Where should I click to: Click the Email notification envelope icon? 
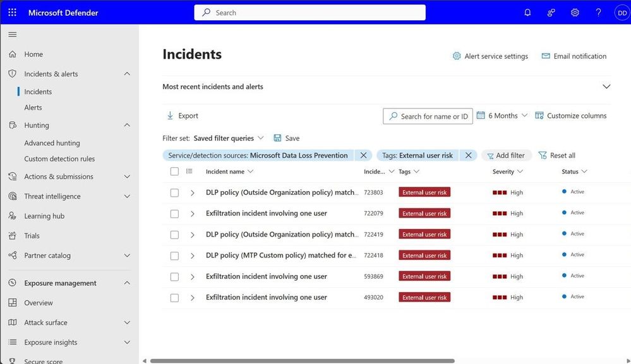(x=546, y=56)
